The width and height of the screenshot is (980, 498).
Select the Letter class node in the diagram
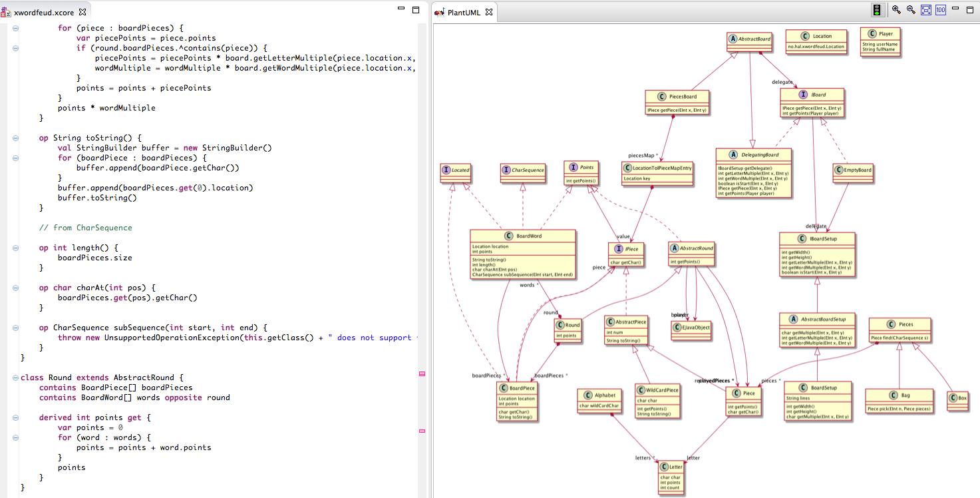pos(671,476)
